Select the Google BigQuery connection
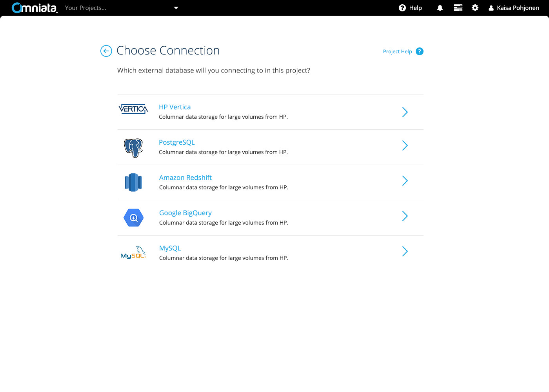549x392 pixels. tap(185, 213)
